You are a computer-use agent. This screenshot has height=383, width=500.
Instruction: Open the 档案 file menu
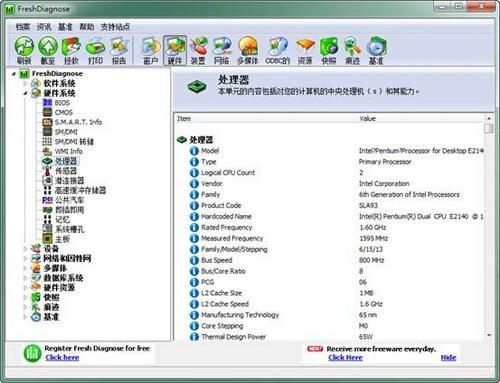click(x=23, y=27)
